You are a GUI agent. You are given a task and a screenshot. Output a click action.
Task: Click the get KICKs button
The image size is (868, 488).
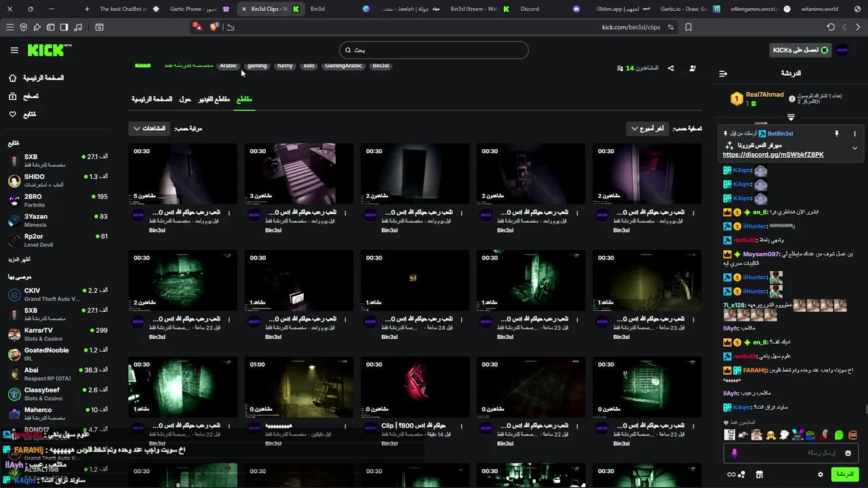pyautogui.click(x=800, y=50)
